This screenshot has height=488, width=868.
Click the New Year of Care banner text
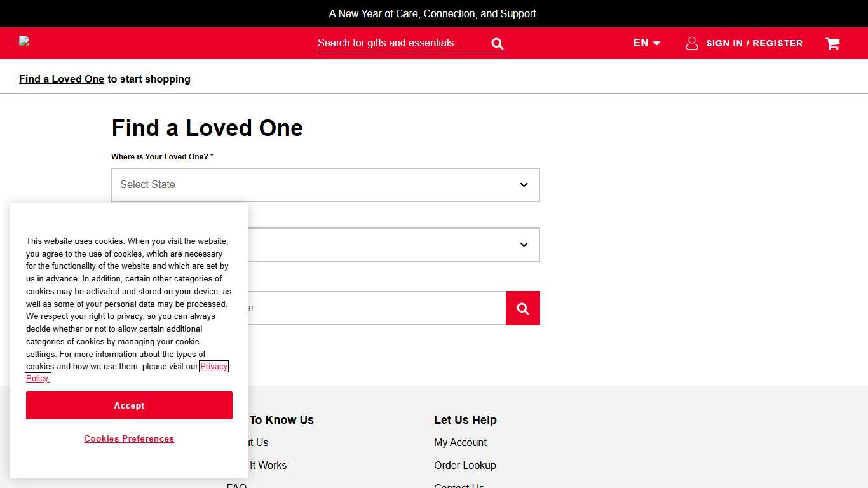coord(433,13)
